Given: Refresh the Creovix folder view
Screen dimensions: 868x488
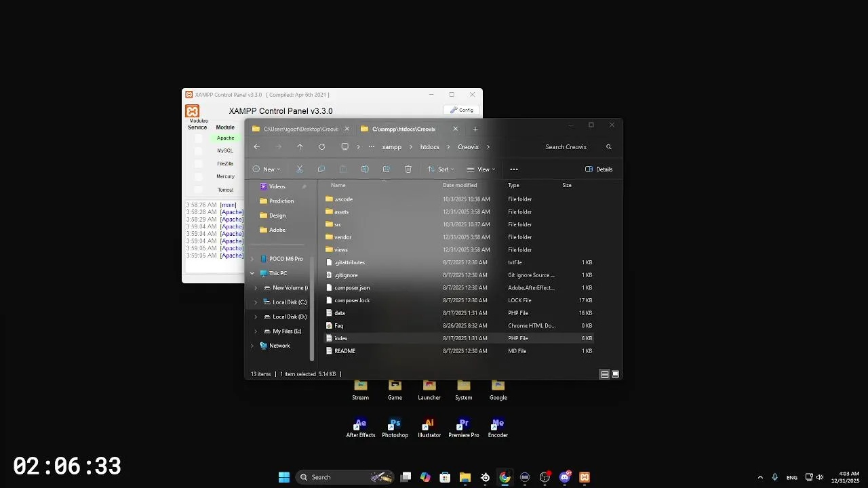Looking at the screenshot, I should (x=321, y=147).
